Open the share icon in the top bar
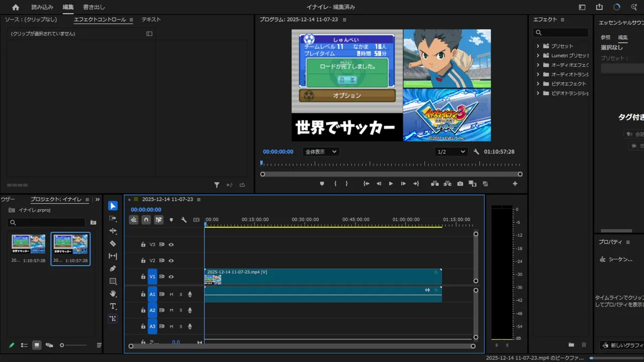Viewport: 644px width, 362px height. click(599, 7)
